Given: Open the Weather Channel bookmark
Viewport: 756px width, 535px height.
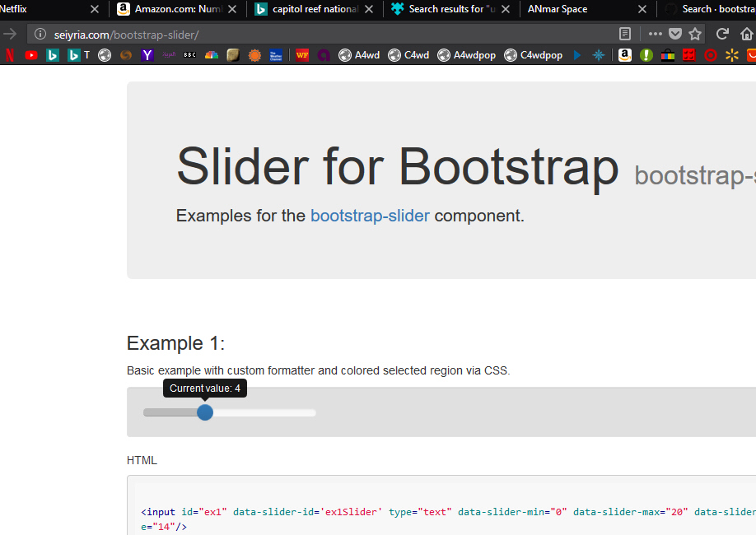Looking at the screenshot, I should [276, 55].
